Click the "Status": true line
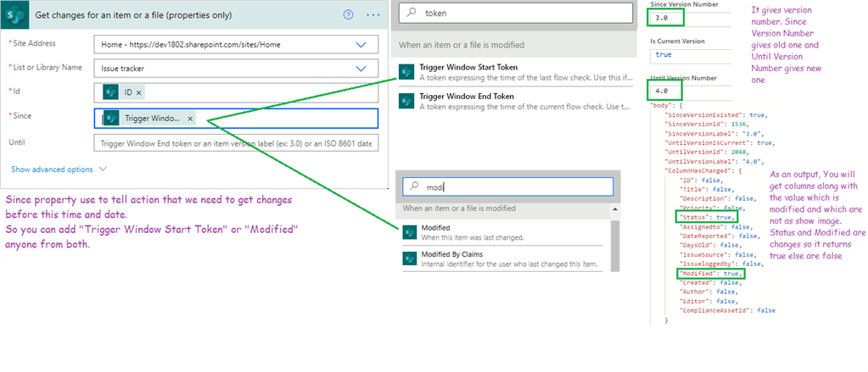868x372 pixels. (x=707, y=217)
